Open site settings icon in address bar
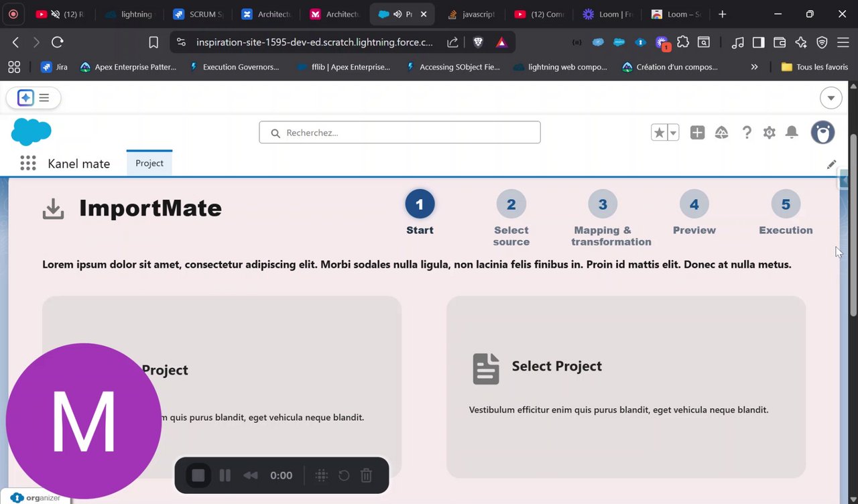The image size is (858, 504). click(181, 42)
